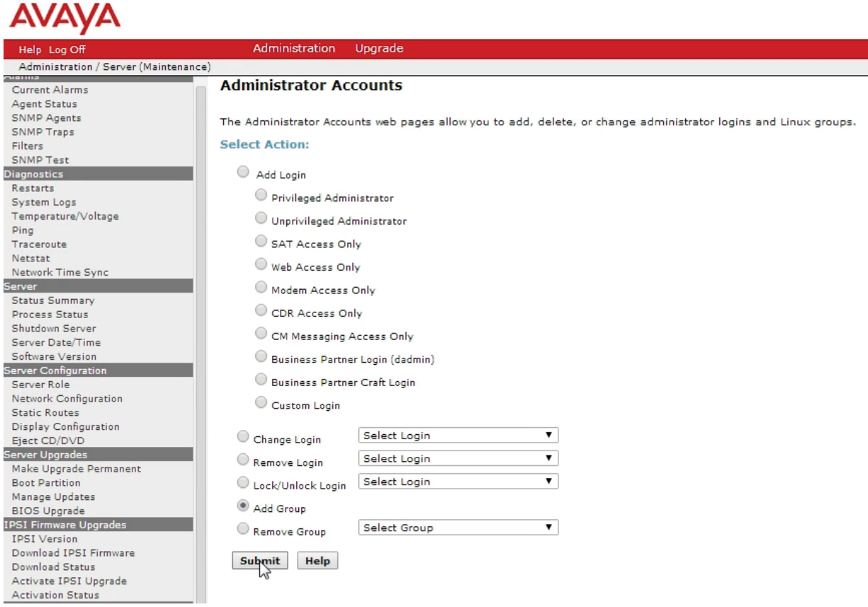This screenshot has height=607, width=868.
Task: Open Manage Updates
Action: tap(53, 497)
